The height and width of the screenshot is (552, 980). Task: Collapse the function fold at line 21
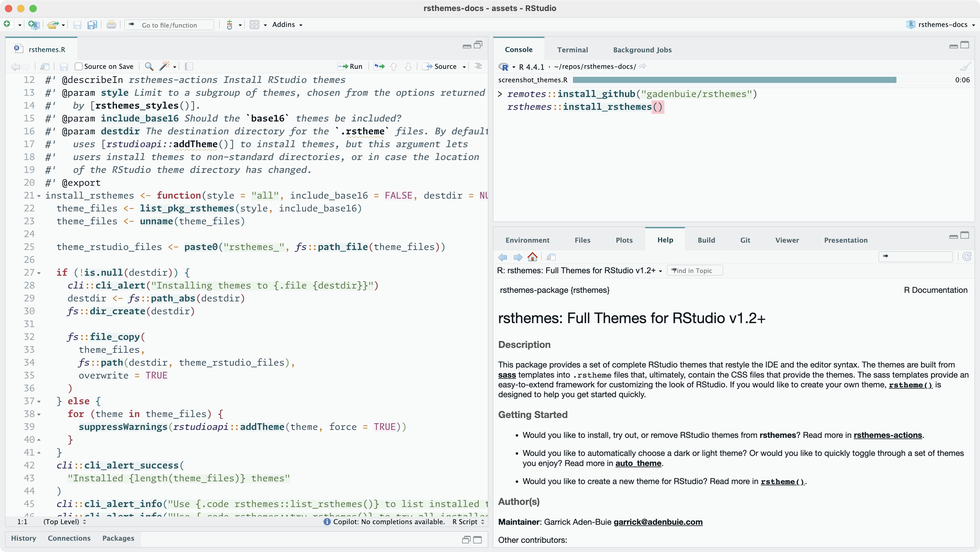39,196
